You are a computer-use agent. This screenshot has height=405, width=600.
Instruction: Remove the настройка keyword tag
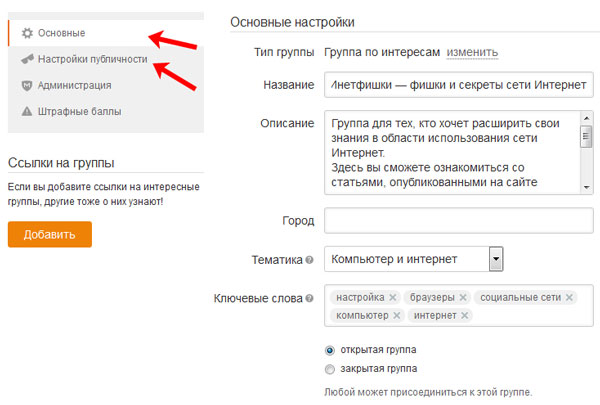click(x=393, y=297)
